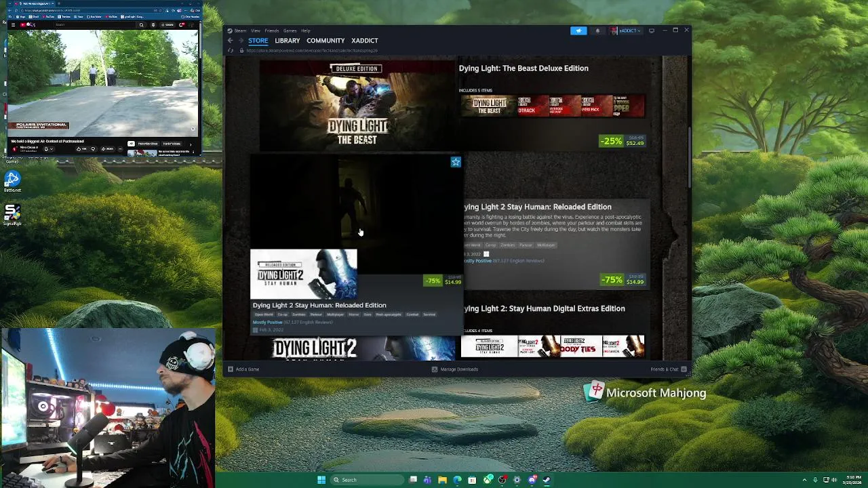Click the Steam Big Picture monitor icon
The height and width of the screenshot is (488, 868).
pyautogui.click(x=652, y=30)
